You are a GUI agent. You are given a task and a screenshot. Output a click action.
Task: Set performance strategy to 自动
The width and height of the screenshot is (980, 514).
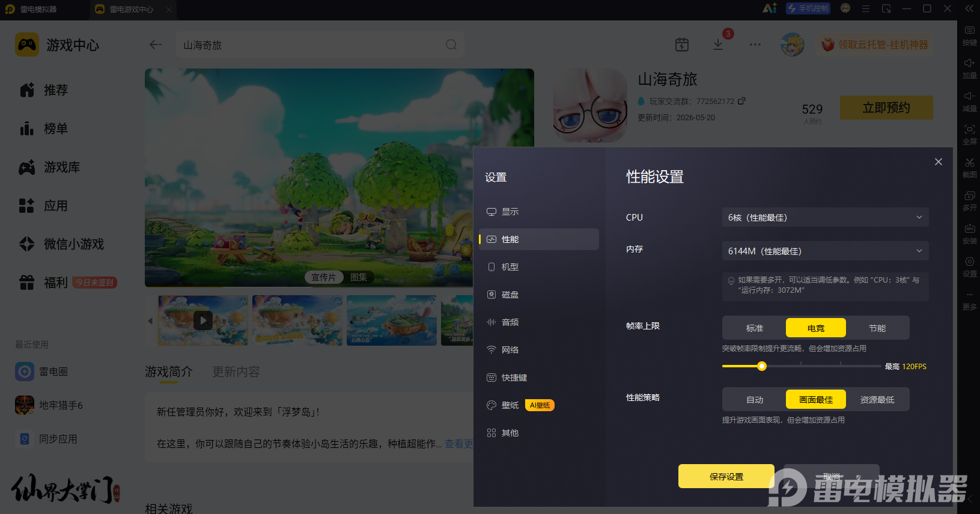[755, 400]
